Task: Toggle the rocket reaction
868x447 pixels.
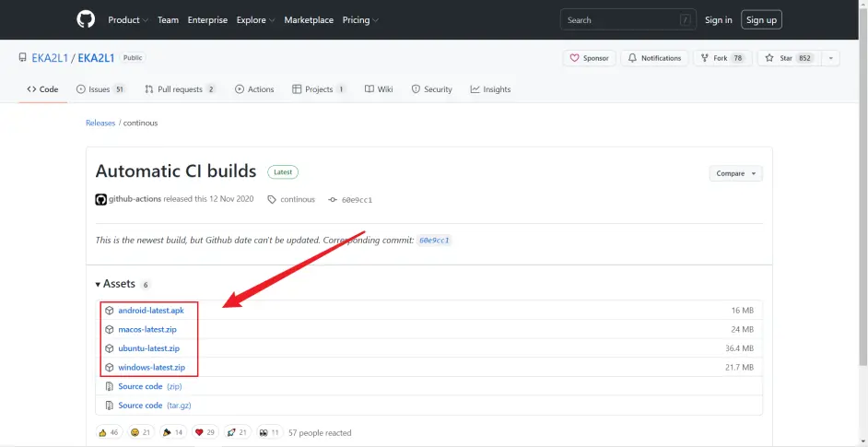Action: pyautogui.click(x=238, y=432)
